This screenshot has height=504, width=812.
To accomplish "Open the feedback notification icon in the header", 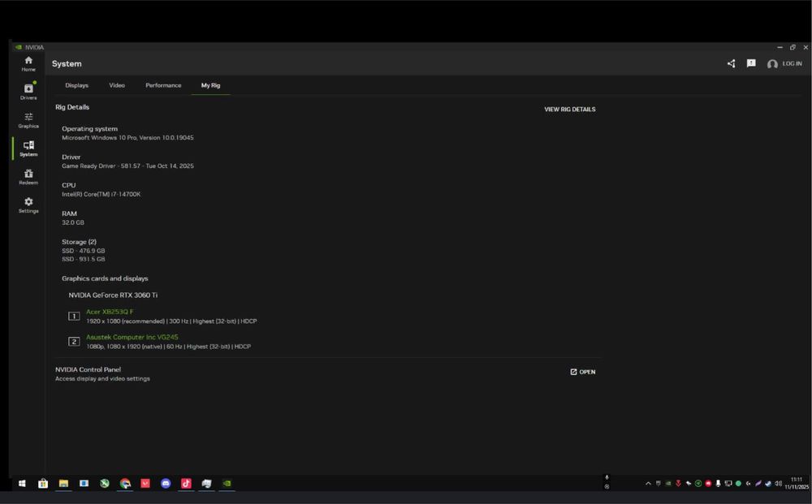I will coord(751,63).
